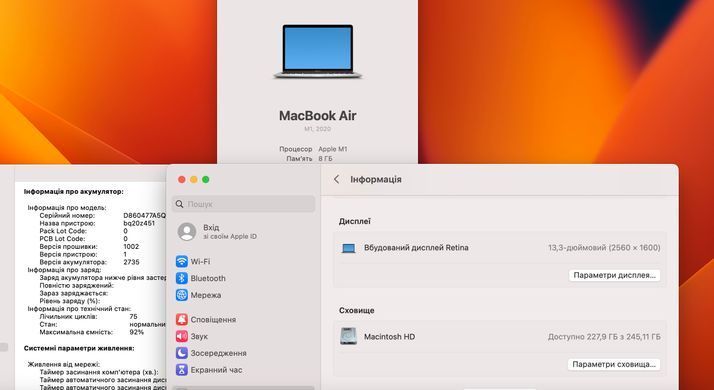Select the Bluetooth label

coord(208,278)
